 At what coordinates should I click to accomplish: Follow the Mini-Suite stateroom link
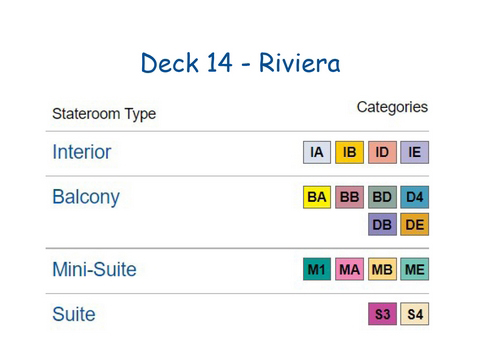(x=94, y=269)
